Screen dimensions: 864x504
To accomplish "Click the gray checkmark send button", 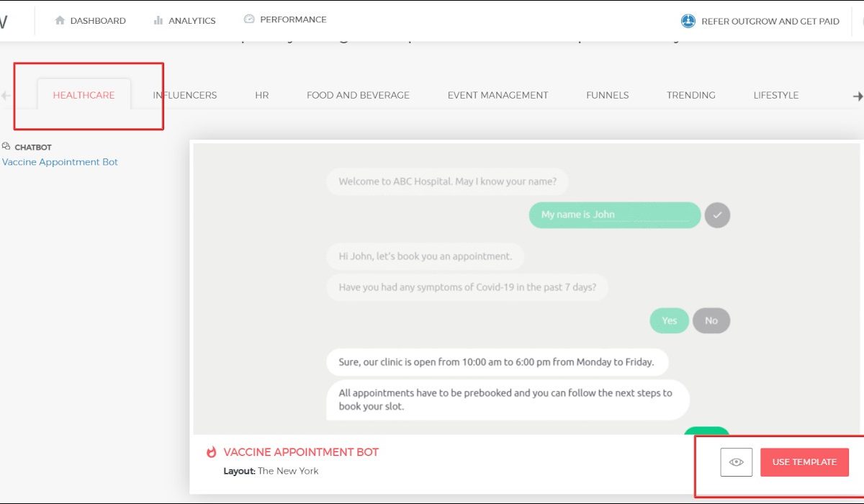I will (x=717, y=215).
